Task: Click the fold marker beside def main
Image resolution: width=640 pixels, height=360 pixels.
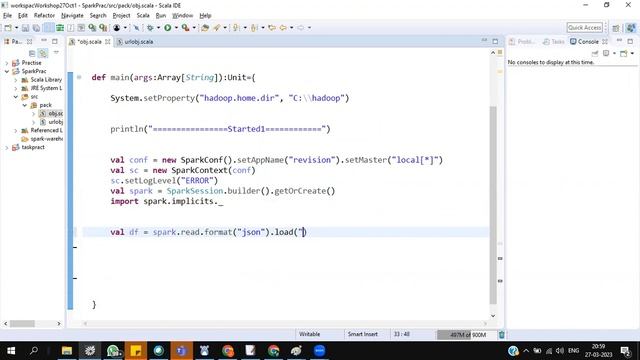Action: click(79, 77)
